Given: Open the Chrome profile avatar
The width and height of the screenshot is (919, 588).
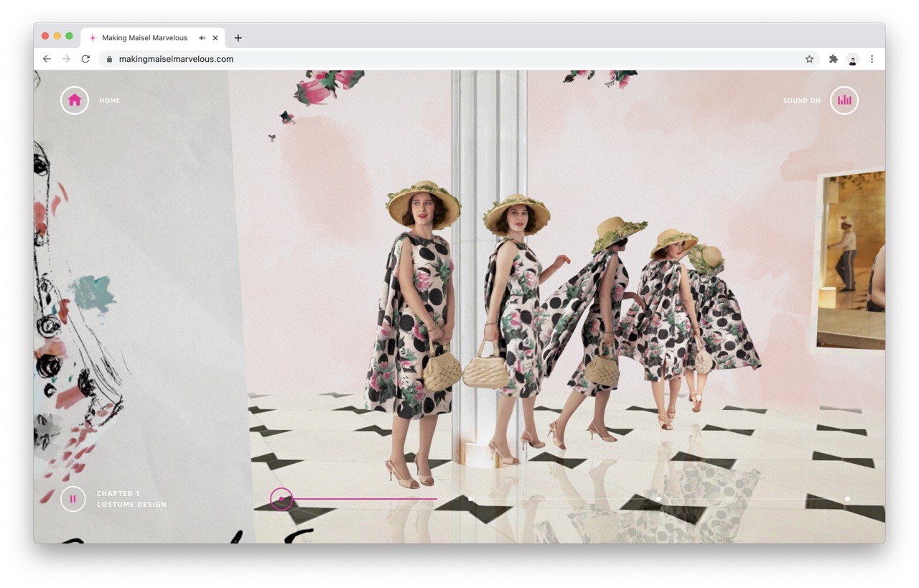Looking at the screenshot, I should click(853, 59).
